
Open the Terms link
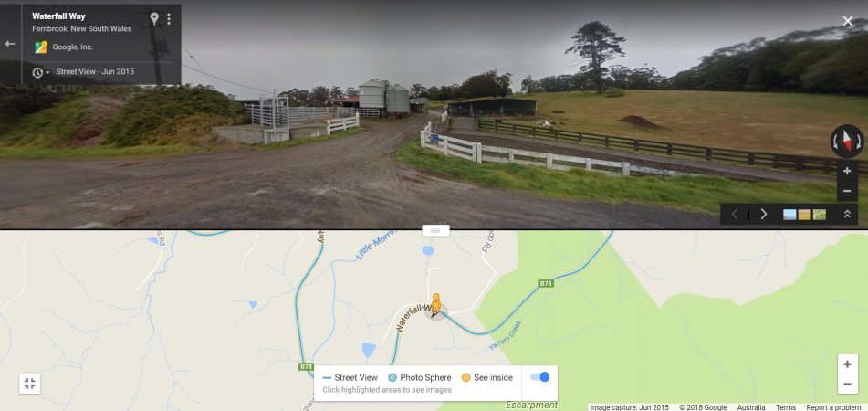(786, 407)
